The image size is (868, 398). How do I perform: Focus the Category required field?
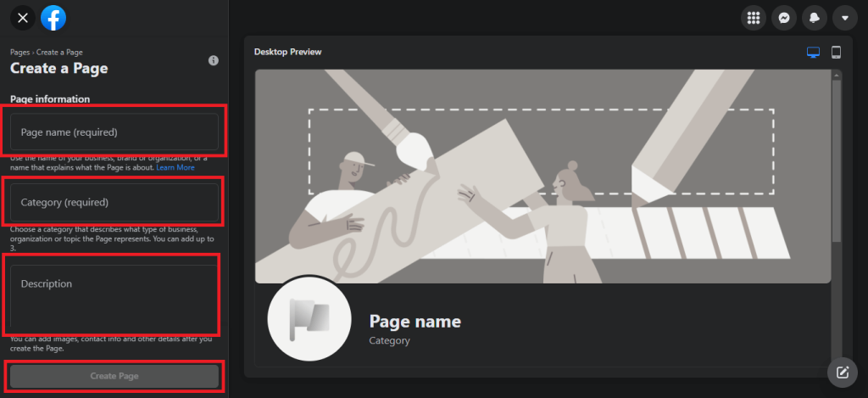pyautogui.click(x=114, y=202)
